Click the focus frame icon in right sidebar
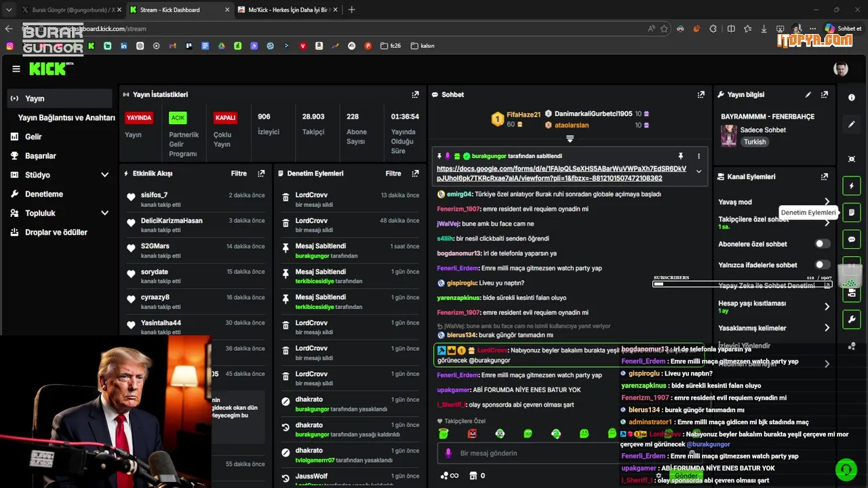The width and height of the screenshot is (868, 488). pos(852,159)
